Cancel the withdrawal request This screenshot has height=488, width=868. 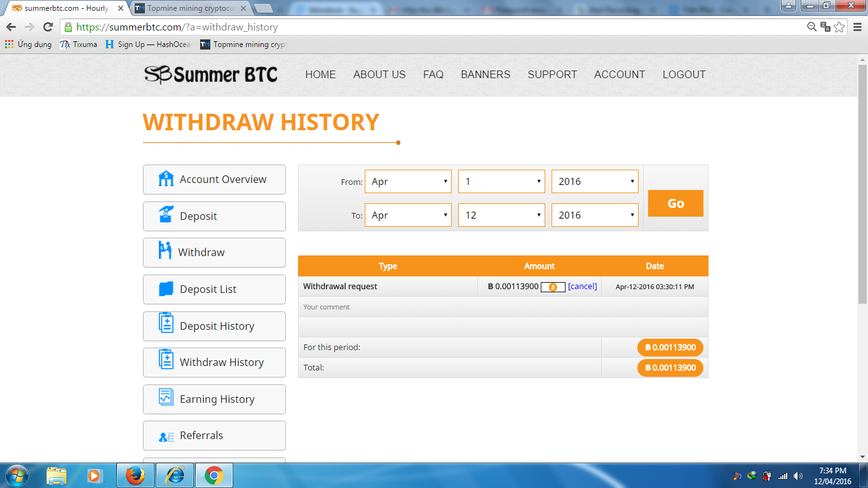coord(583,287)
